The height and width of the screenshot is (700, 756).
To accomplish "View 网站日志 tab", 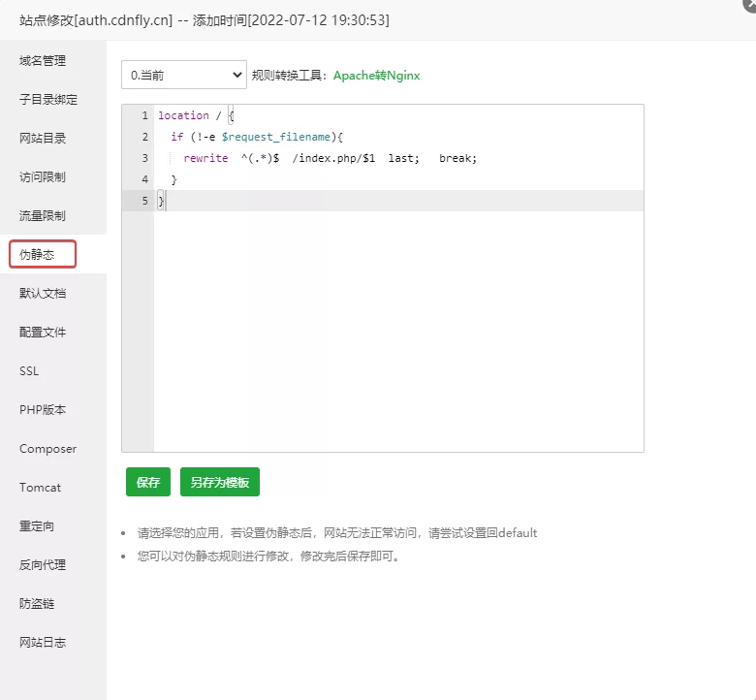I will pos(43,642).
